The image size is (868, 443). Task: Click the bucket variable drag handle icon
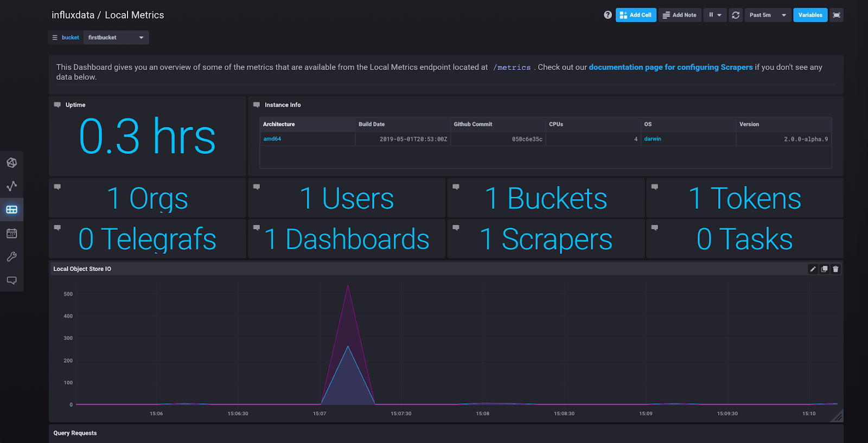(x=55, y=37)
